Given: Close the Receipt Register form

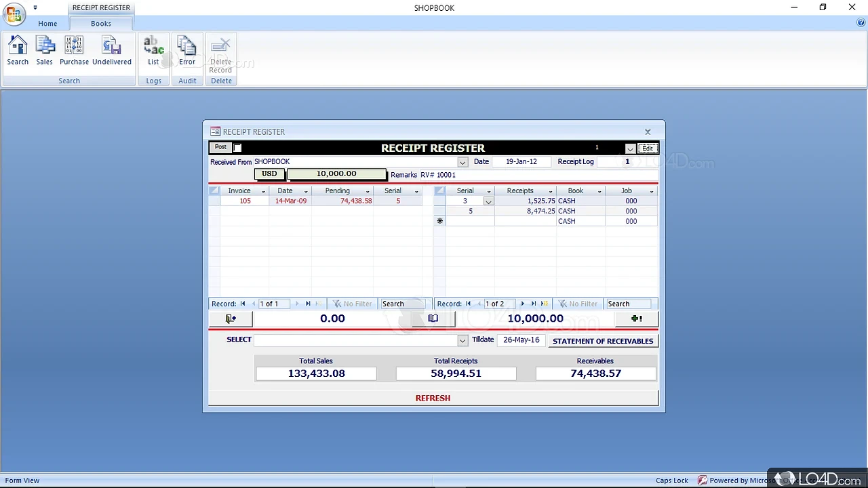Looking at the screenshot, I should point(648,131).
